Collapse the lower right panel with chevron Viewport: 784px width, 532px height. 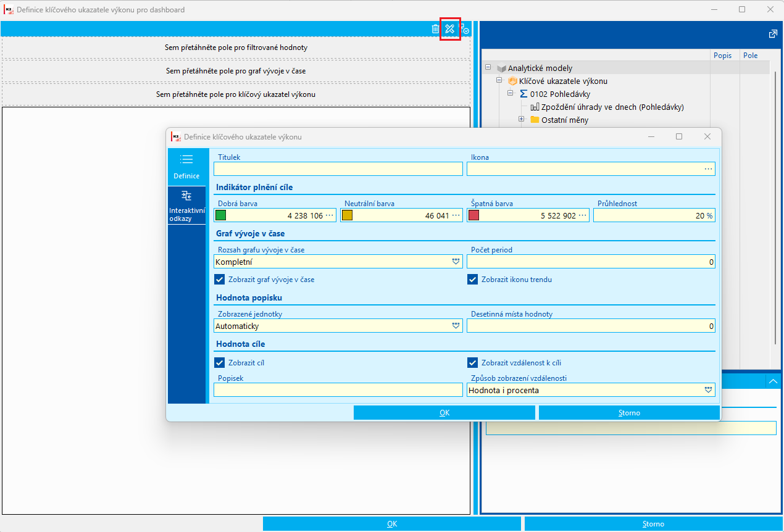pos(773,381)
